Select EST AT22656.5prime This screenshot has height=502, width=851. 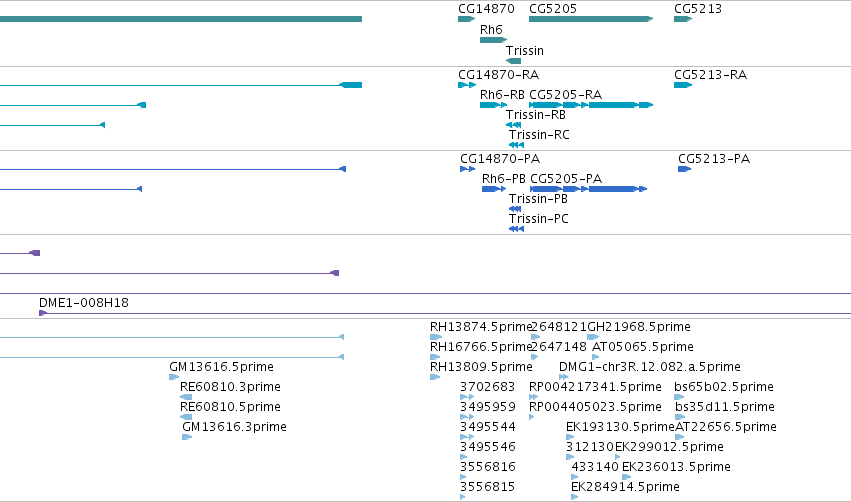click(x=726, y=427)
